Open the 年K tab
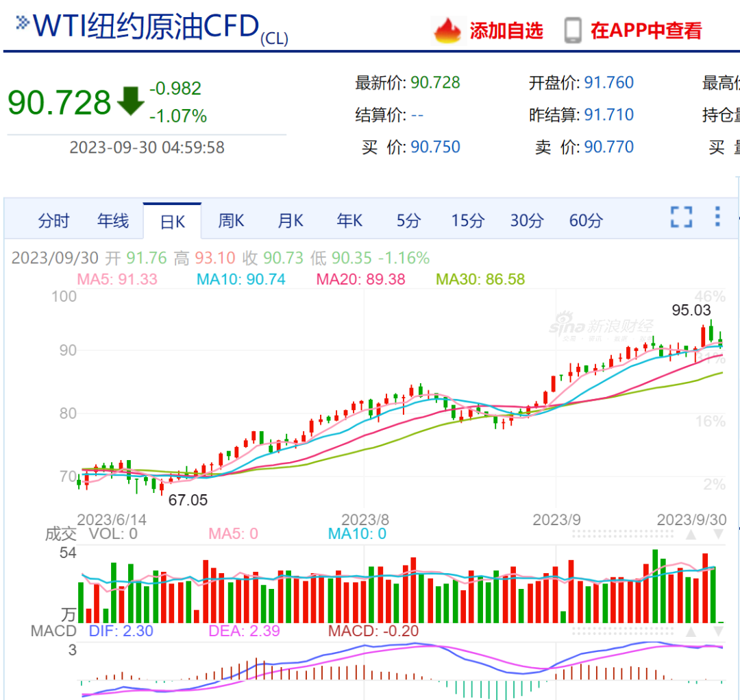 coord(349,221)
